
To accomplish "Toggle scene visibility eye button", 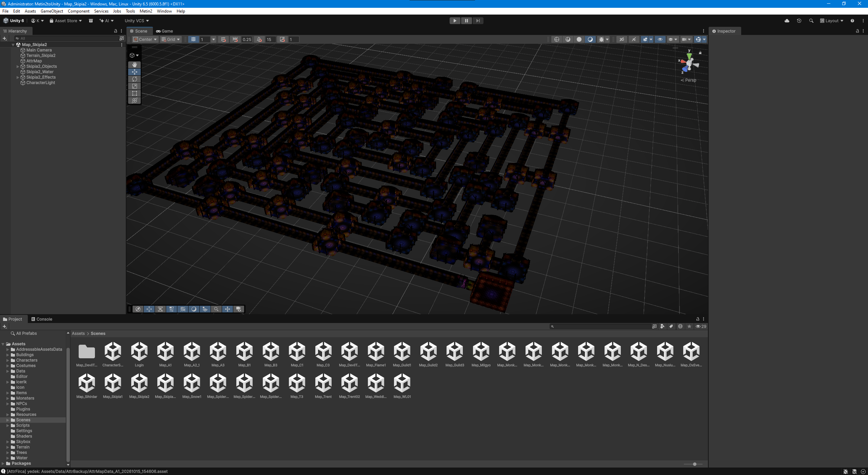I will click(660, 39).
